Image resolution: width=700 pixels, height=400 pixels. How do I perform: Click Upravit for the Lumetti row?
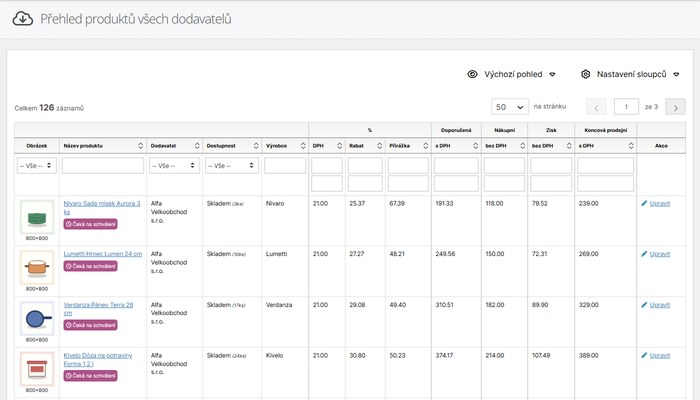660,254
